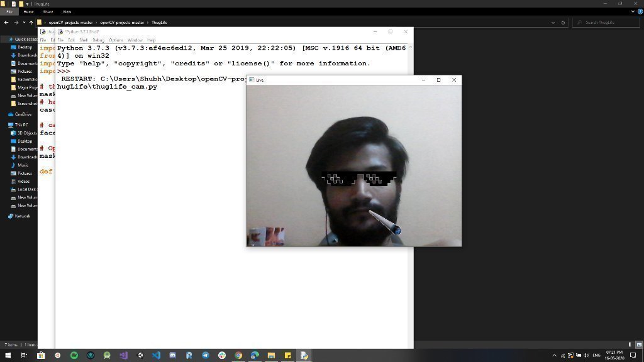644x362 pixels.
Task: Open the Action Center notification icon
Action: [633, 356]
